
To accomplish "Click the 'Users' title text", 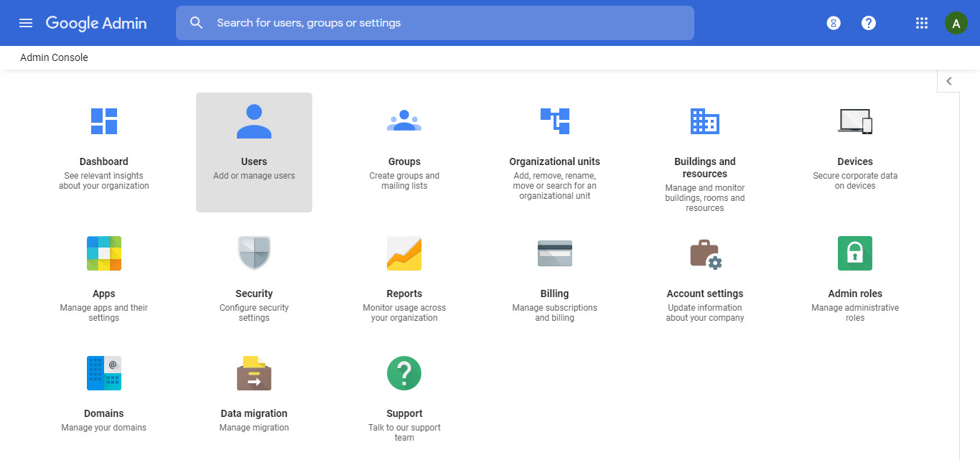I will coord(254,161).
